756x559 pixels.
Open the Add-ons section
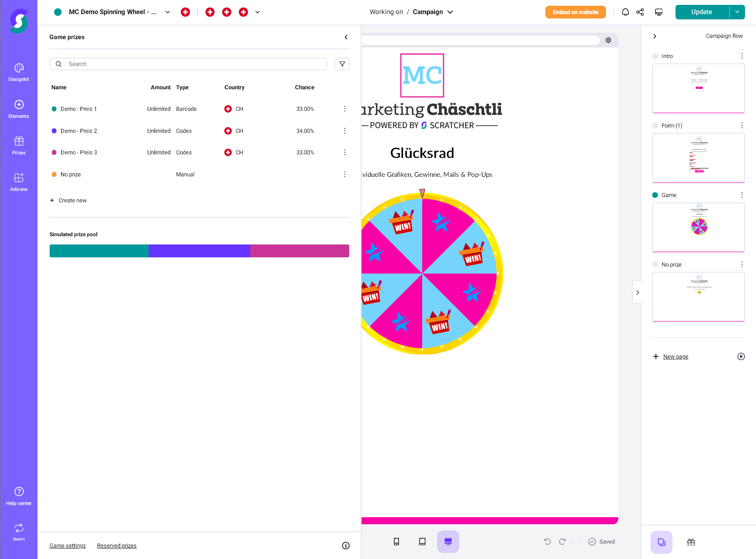[18, 182]
